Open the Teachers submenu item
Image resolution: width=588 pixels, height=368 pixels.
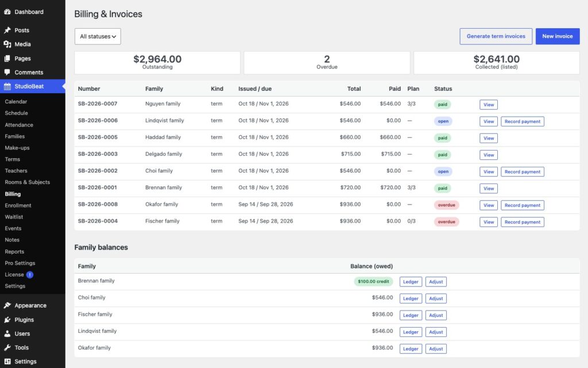[x=16, y=170]
